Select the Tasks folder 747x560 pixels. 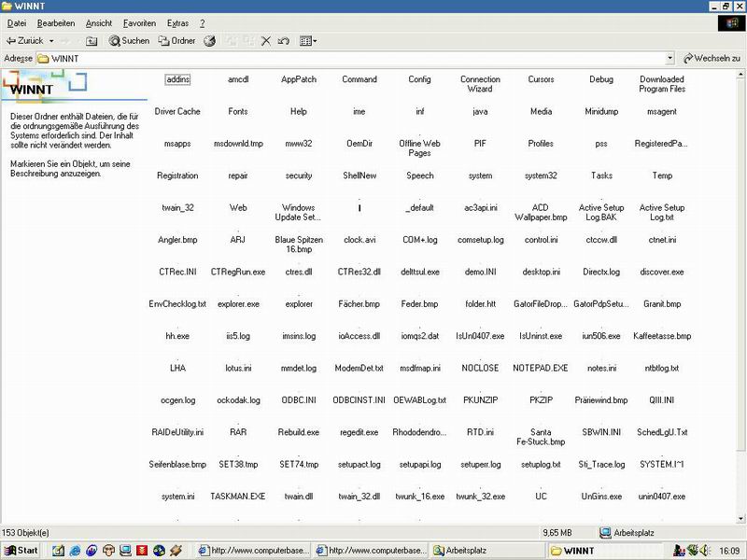(x=601, y=175)
